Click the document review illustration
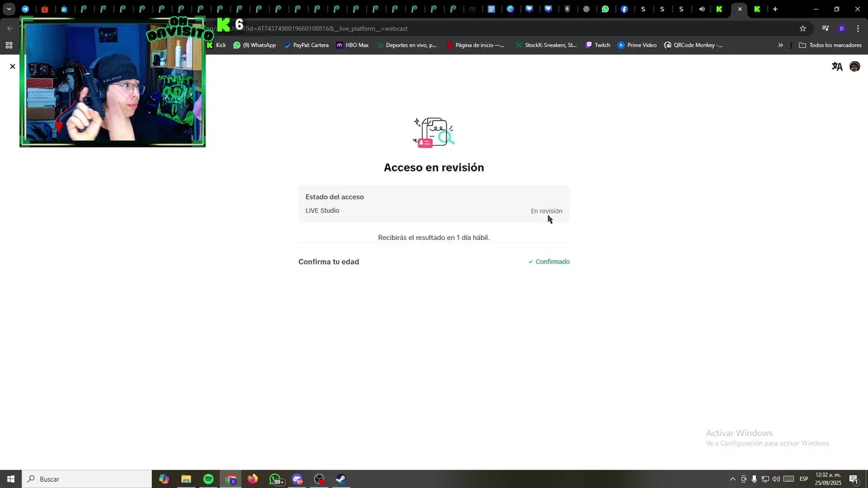 coord(434,132)
